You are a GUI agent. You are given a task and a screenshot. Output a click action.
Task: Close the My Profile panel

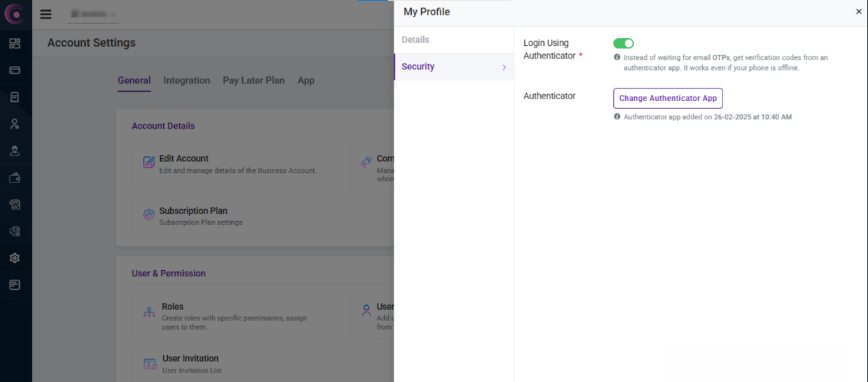[858, 12]
